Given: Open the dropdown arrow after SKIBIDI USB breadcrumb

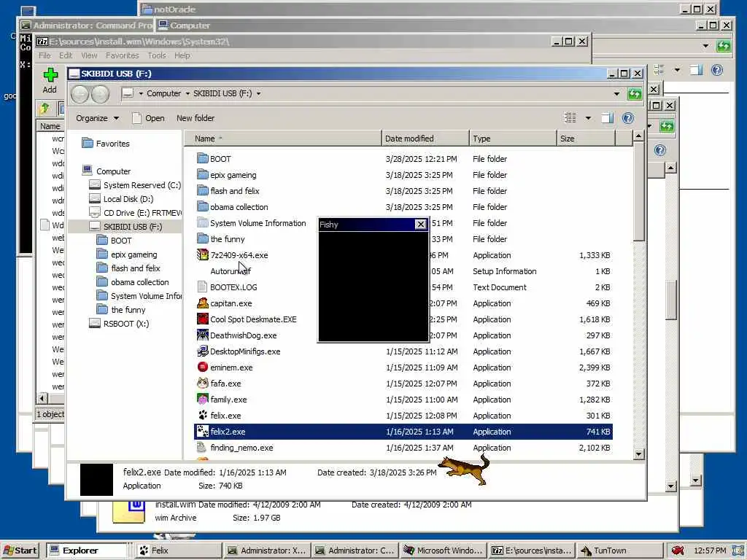Looking at the screenshot, I should pyautogui.click(x=259, y=94).
